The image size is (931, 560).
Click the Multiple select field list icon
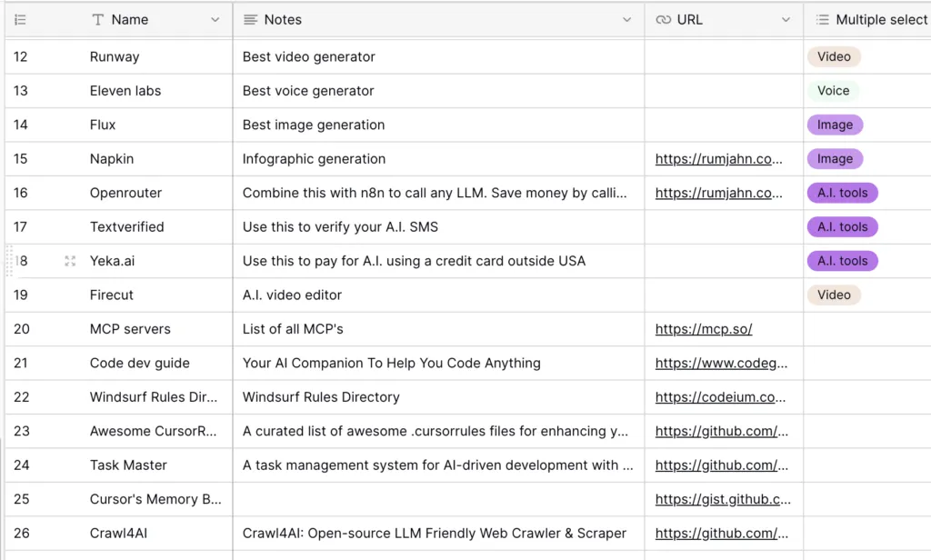pos(822,19)
